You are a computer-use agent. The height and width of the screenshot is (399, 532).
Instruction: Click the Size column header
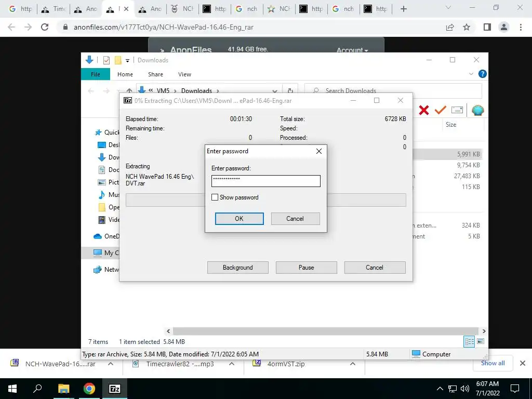tap(451, 125)
